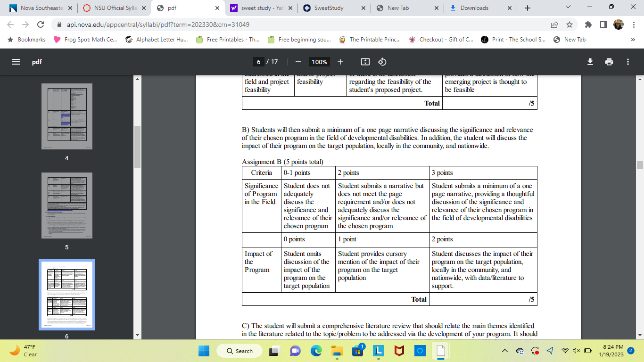Open the Wi-Fi network tray icon
Viewport: 644px width, 362px height.
pos(565,351)
